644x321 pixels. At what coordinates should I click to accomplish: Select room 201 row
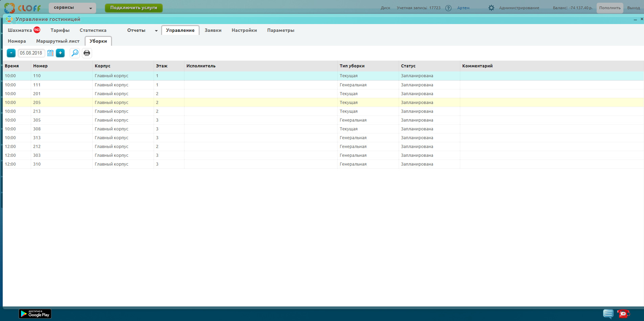[x=323, y=94]
